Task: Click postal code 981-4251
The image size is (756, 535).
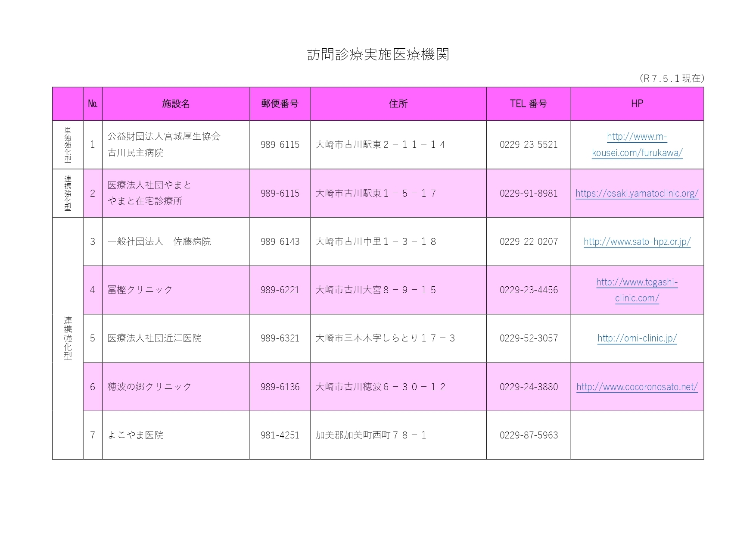Action: pyautogui.click(x=280, y=435)
